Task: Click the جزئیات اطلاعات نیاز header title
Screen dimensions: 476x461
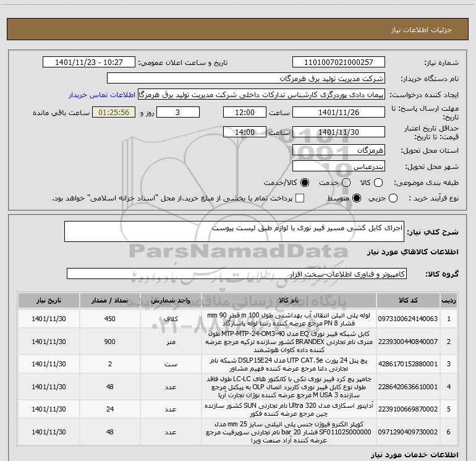Action: (x=422, y=30)
